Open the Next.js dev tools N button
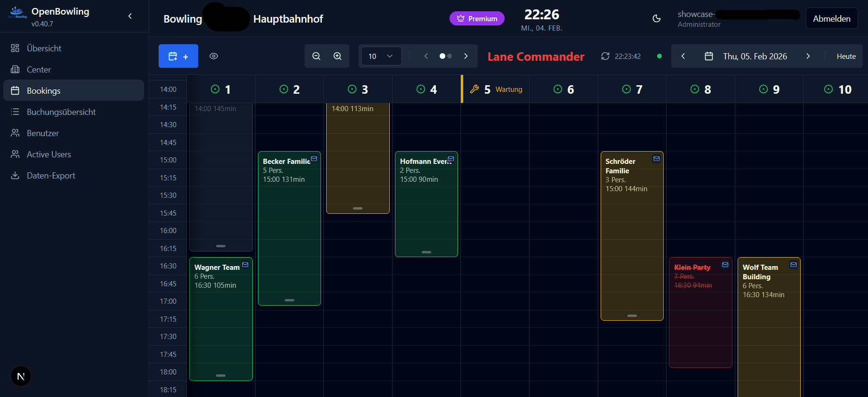The image size is (868, 397). point(21,376)
